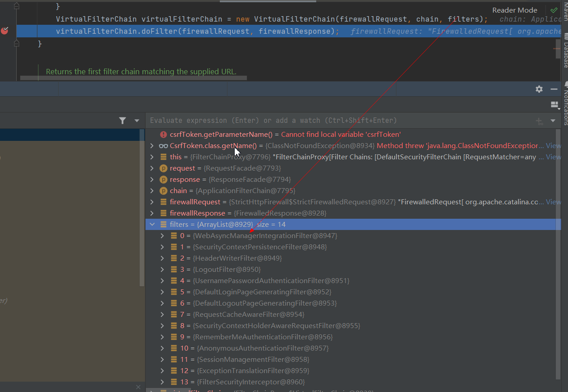The image size is (568, 392).
Task: Click the parameter icon of the chain variable
Action: (x=164, y=190)
